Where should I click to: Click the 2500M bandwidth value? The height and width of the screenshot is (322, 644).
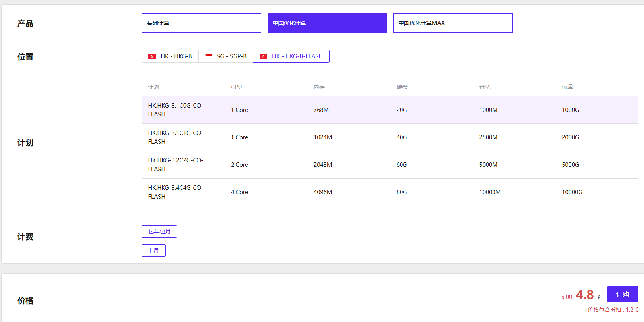[x=488, y=137]
